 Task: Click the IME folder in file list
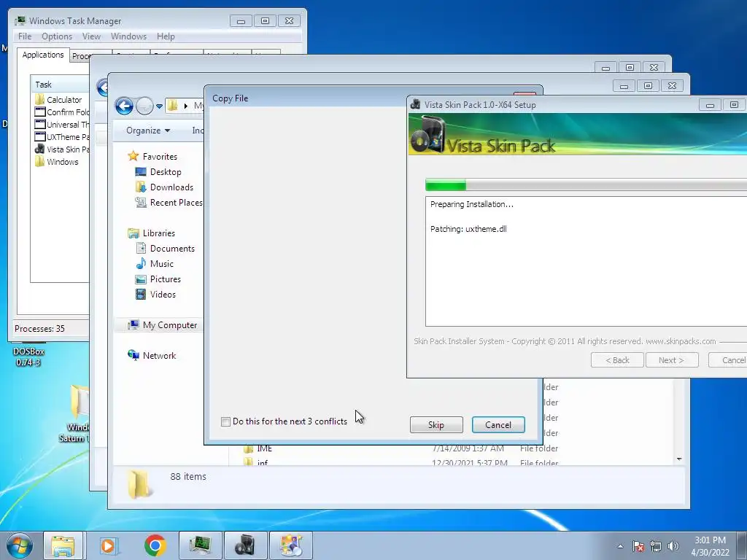click(258, 448)
